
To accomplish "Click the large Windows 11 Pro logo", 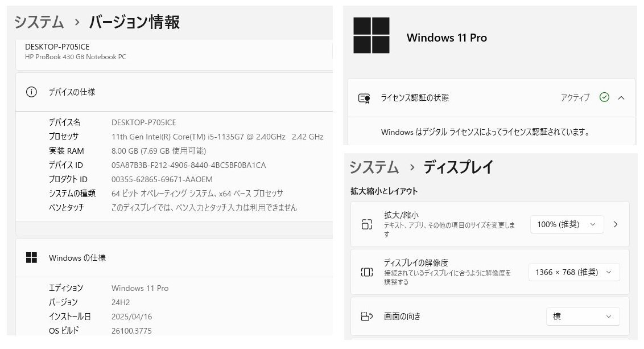I will tap(371, 35).
